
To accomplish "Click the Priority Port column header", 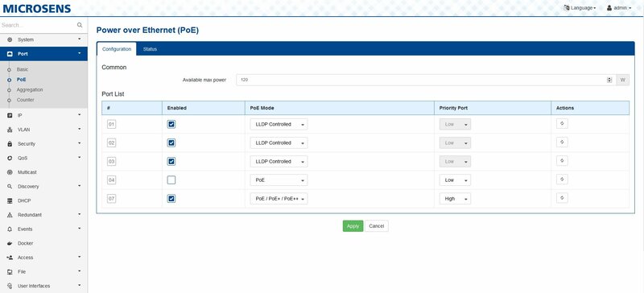I will [453, 108].
